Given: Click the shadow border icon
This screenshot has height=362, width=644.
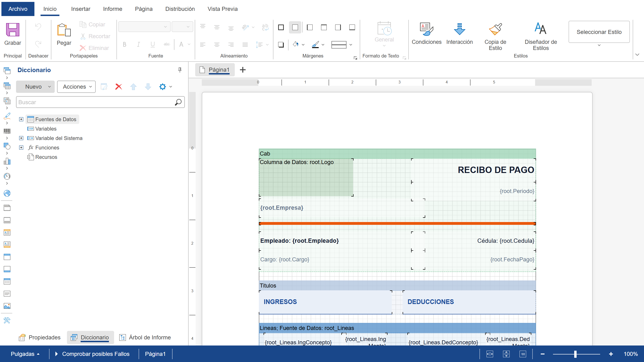Looking at the screenshot, I should (x=281, y=45).
